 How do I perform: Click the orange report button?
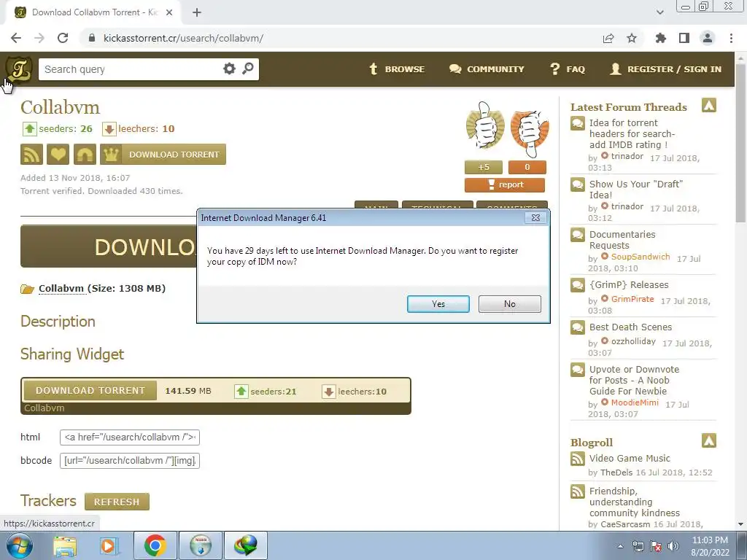pyautogui.click(x=505, y=184)
